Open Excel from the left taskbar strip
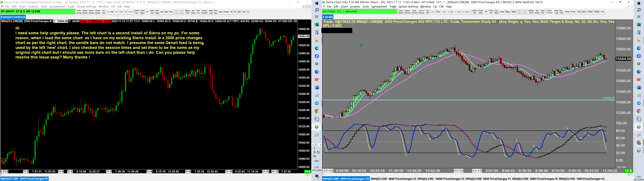The image size is (644, 181). (x=317, y=24)
